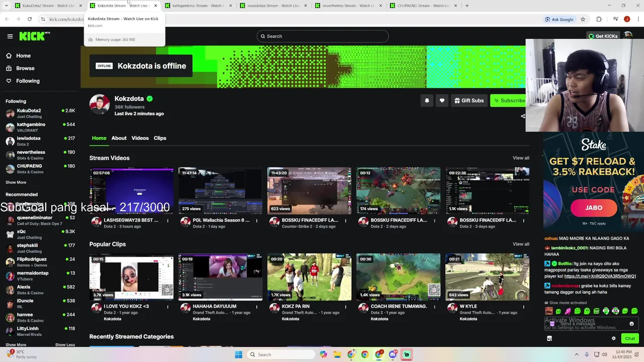Open Discord from the taskbar

[392, 354]
